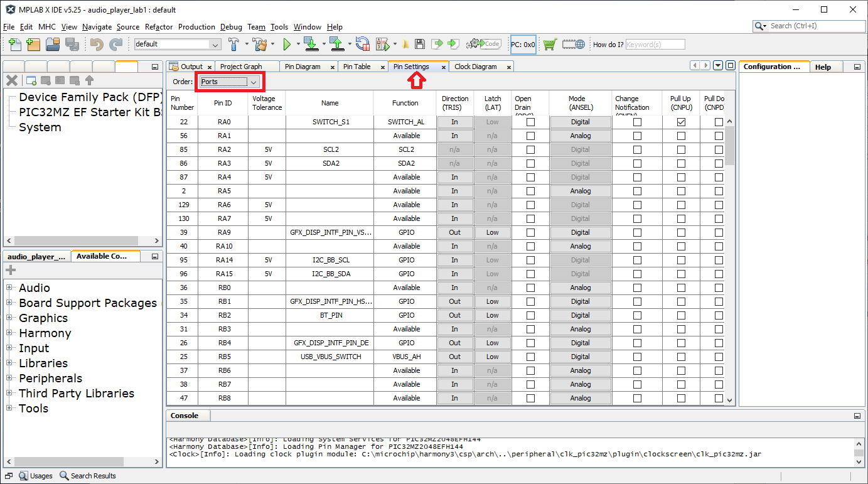Screen dimensions: 868x484
Task: Toggle RA9 direction Out button
Action: pyautogui.click(x=454, y=232)
